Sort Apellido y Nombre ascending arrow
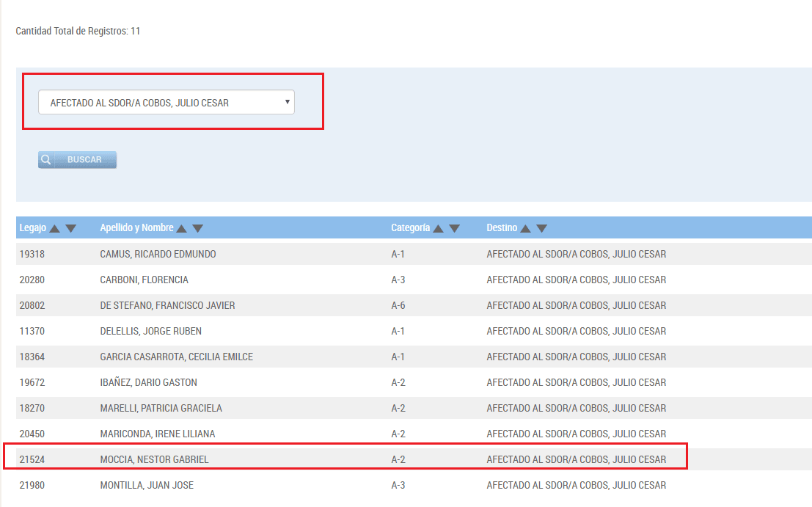The width and height of the screenshot is (812, 507). pos(182,228)
